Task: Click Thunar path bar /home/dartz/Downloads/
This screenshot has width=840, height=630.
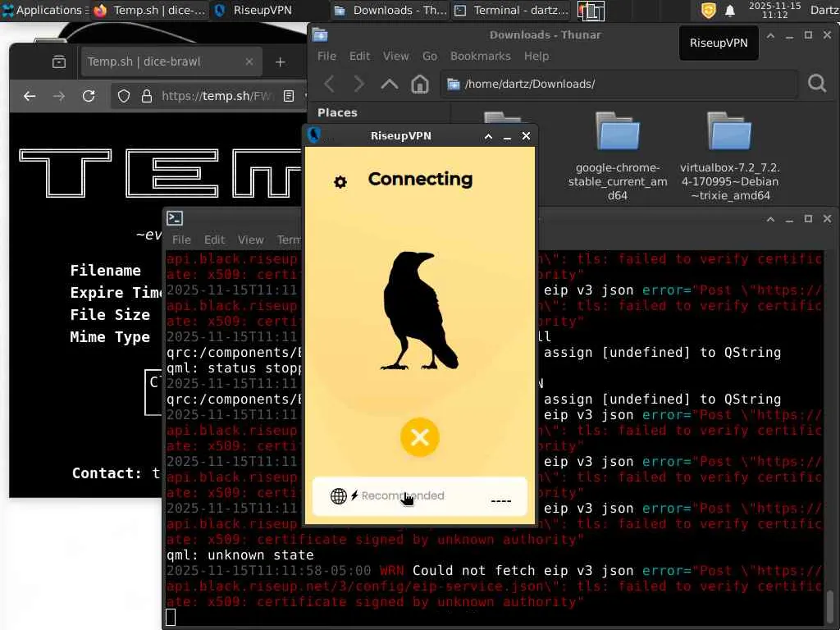Action: (619, 84)
